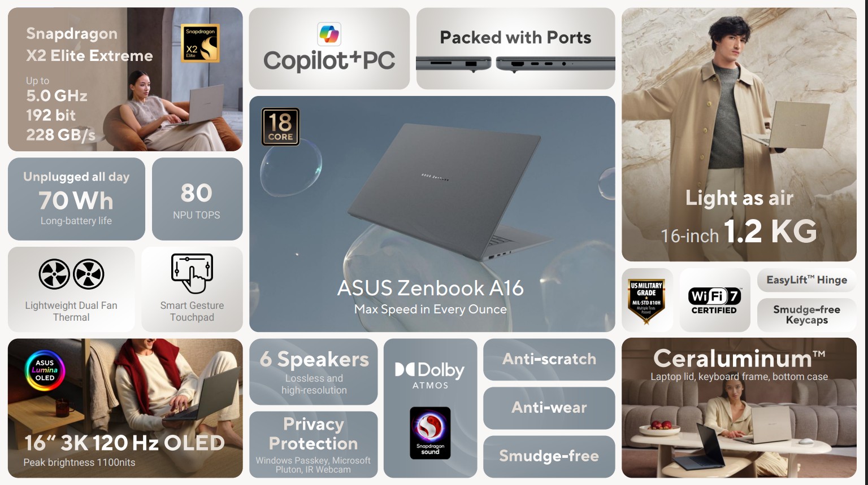Click the ASUS Lumina OLED circular badge
The height and width of the screenshot is (485, 868).
[45, 370]
